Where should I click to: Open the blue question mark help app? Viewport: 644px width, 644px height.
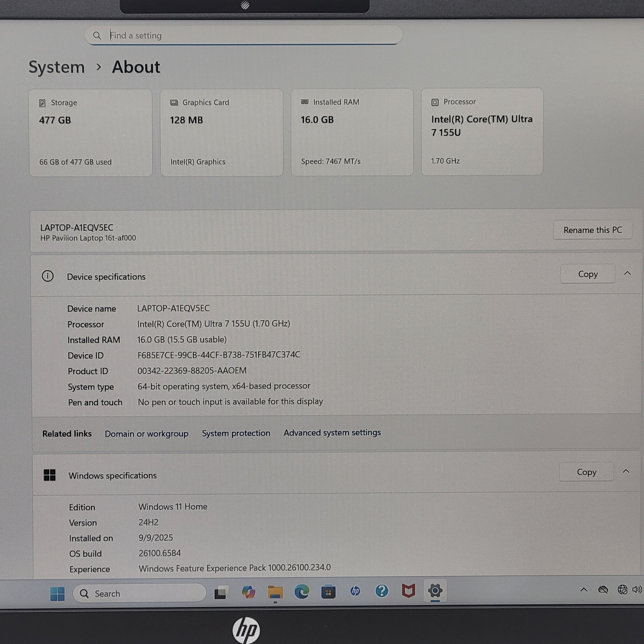[382, 591]
